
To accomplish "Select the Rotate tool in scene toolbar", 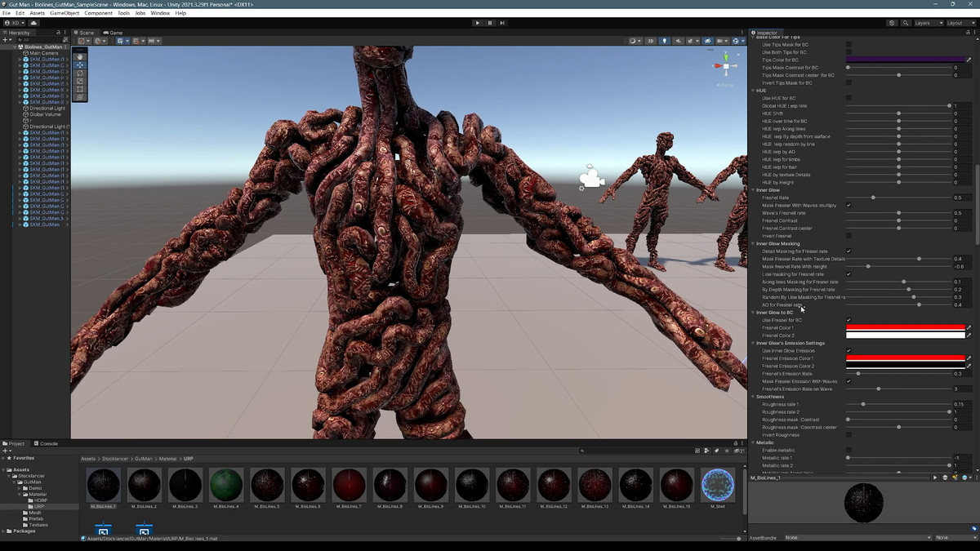I will coord(80,73).
